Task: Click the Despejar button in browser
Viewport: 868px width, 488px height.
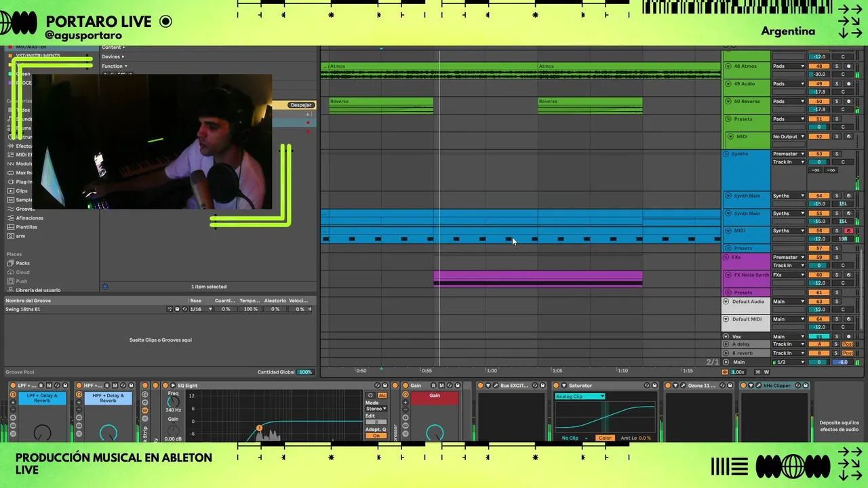Action: pyautogui.click(x=300, y=105)
